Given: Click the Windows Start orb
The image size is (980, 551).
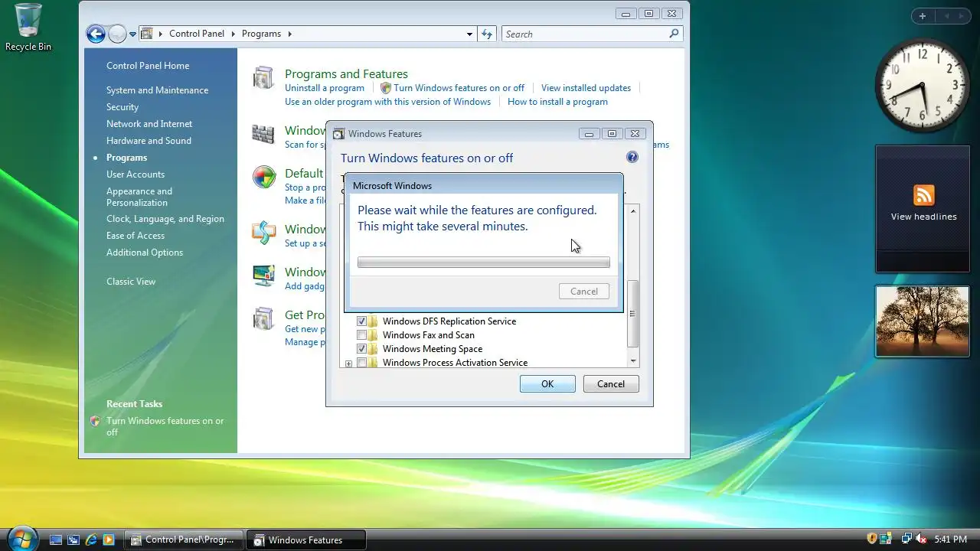Looking at the screenshot, I should (21, 539).
